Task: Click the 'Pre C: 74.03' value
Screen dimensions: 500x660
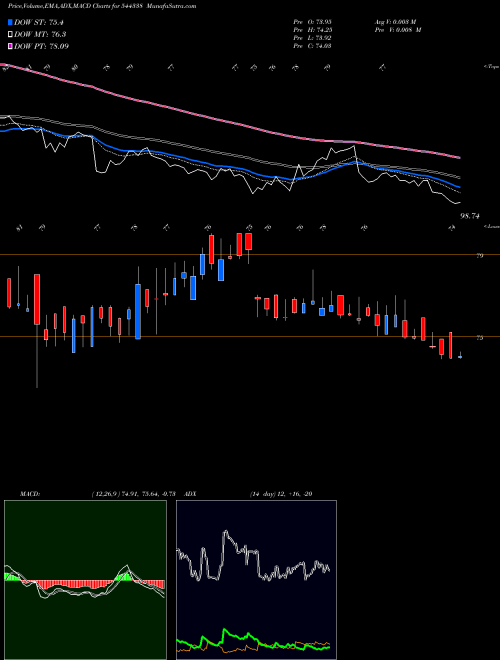Action: (x=312, y=46)
